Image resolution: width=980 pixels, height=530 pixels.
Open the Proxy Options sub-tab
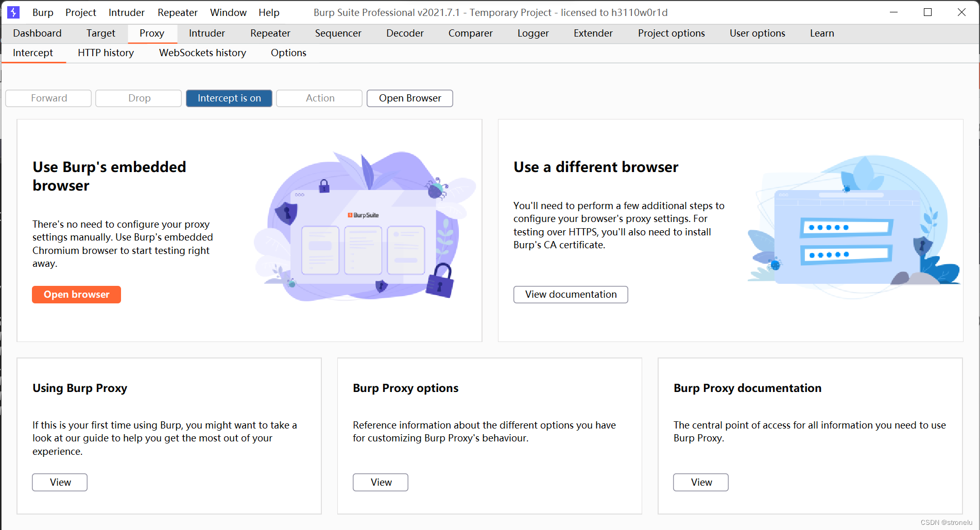point(289,53)
